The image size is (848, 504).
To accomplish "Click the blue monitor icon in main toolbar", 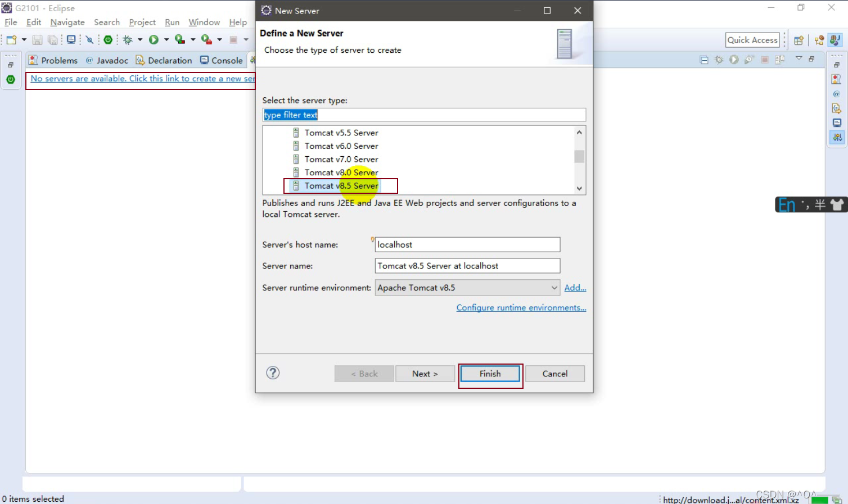I will pos(71,40).
